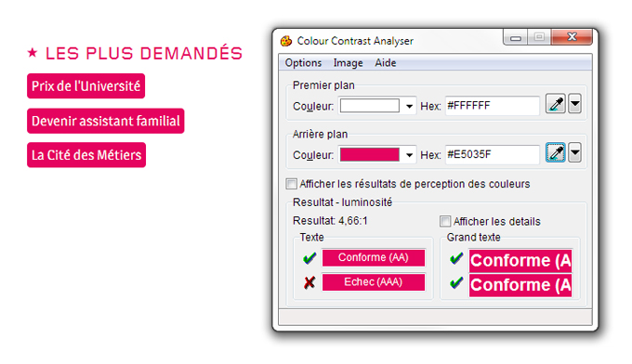The height and width of the screenshot is (364, 632).
Task: Click the bottom Grand texte green checkmark
Action: point(456,282)
